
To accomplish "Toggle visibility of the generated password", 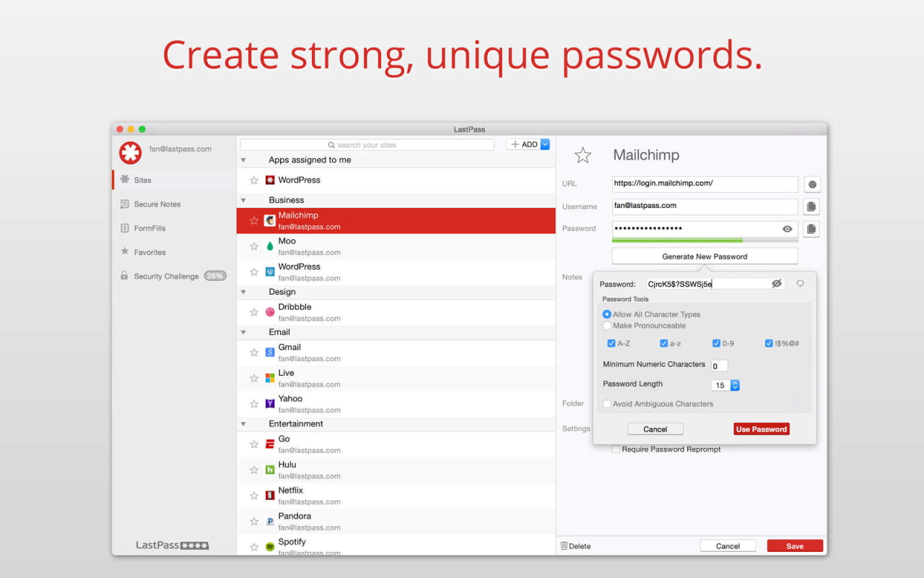I will coord(777,284).
